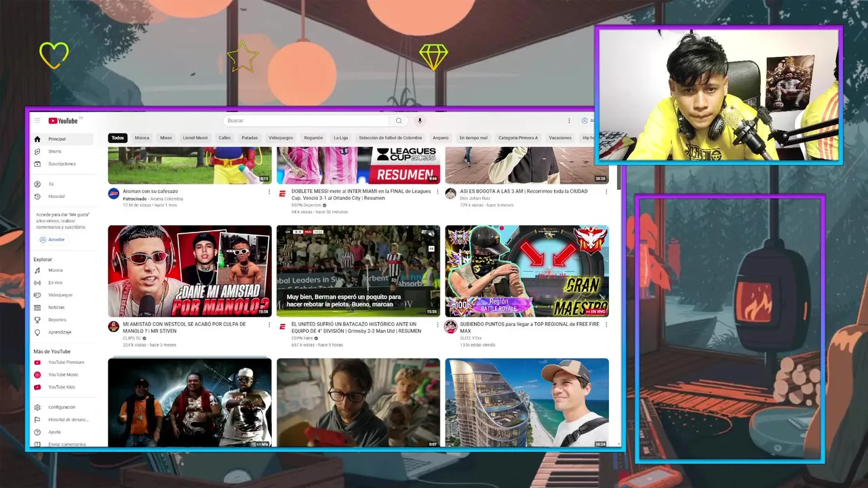Select the En tiempo real chip
868x488 pixels.
pos(473,138)
